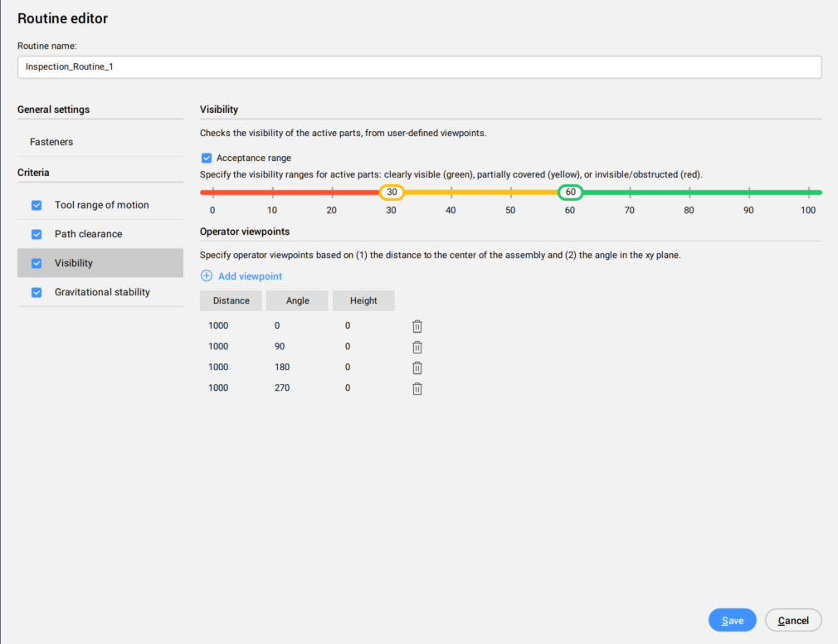Click the Angle column header

click(x=297, y=300)
